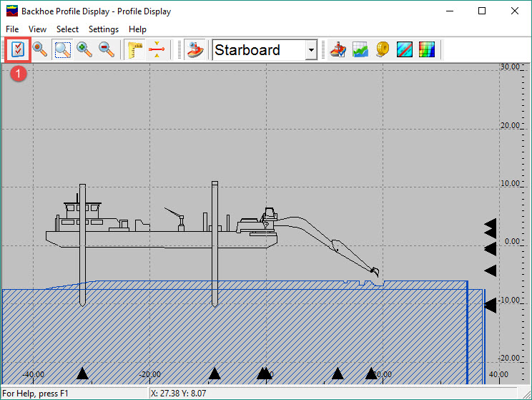
Task: Expand the Starboard dropdown arrow
Action: coord(310,50)
